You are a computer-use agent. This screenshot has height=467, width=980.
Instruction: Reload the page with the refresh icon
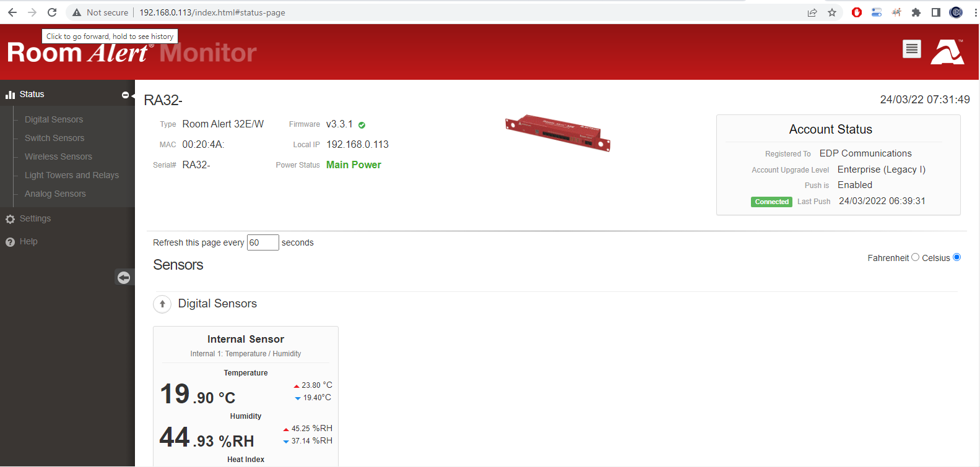tap(52, 12)
